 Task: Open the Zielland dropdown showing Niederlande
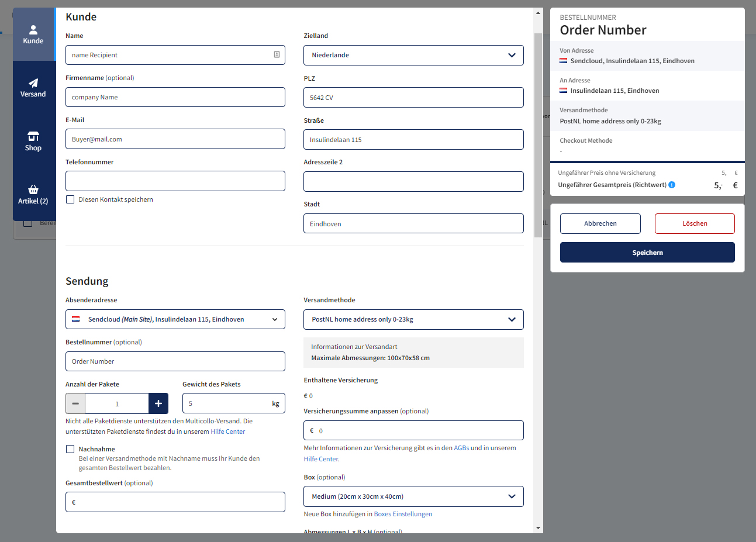pos(413,55)
